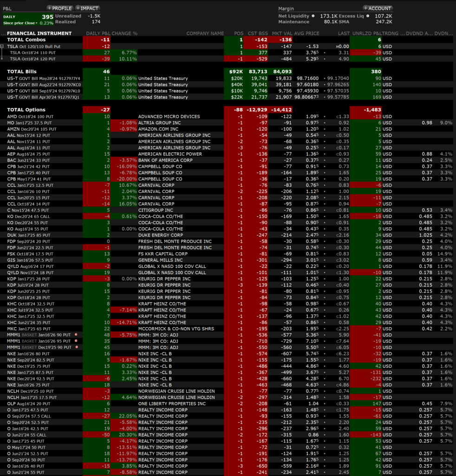456x476 pixels.
Task: Click the Net Liquidity info dot icon
Action: click(x=313, y=16)
